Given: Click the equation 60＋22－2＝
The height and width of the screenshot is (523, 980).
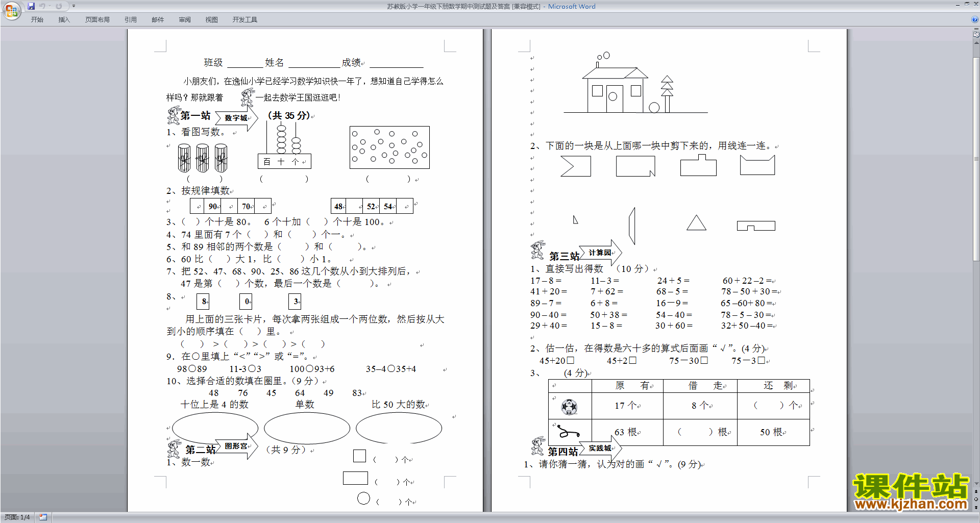Looking at the screenshot, I should click(x=748, y=281).
